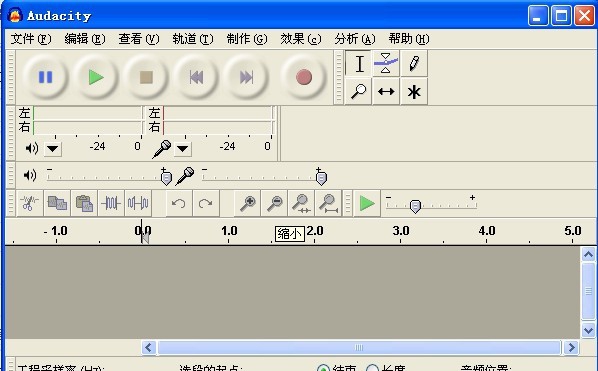Click the microphone icon on the input meter
Image resolution: width=598 pixels, height=371 pixels.
point(162,149)
